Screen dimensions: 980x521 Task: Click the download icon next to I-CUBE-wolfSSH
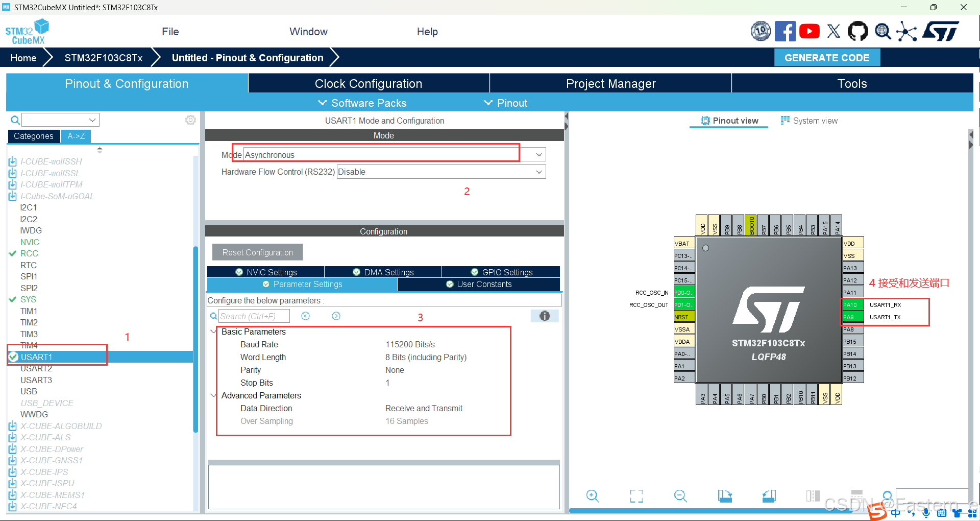(x=13, y=162)
